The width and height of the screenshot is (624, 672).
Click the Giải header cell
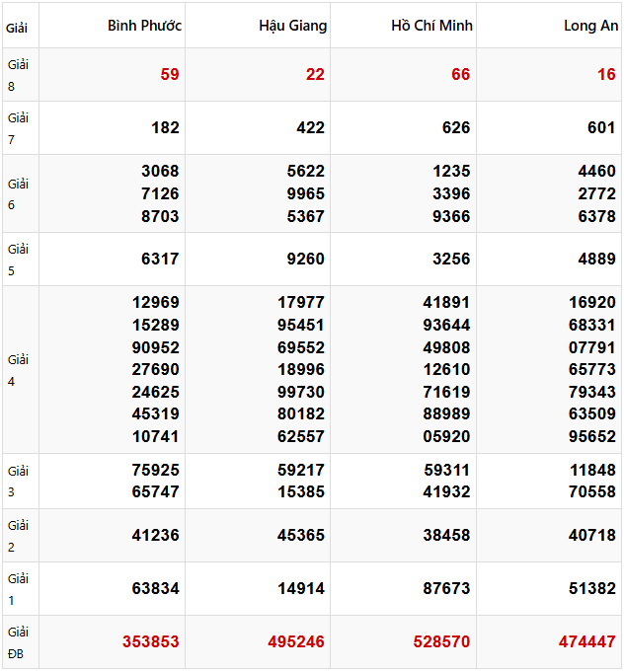[17, 28]
